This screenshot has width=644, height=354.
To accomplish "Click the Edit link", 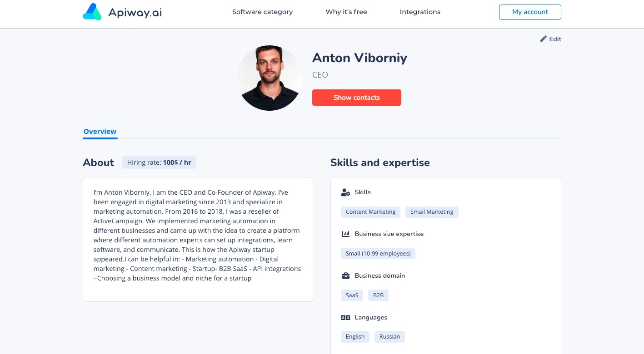I will tap(554, 39).
